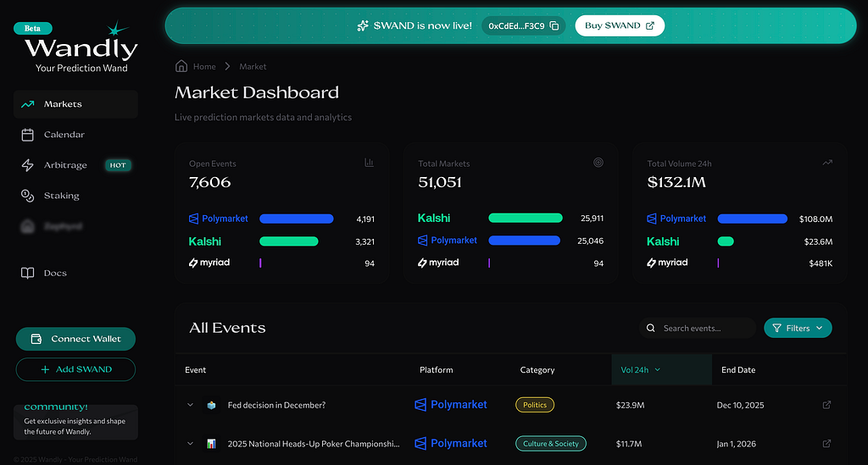
Task: Click the 7,606 Open Events value
Action: pos(210,182)
